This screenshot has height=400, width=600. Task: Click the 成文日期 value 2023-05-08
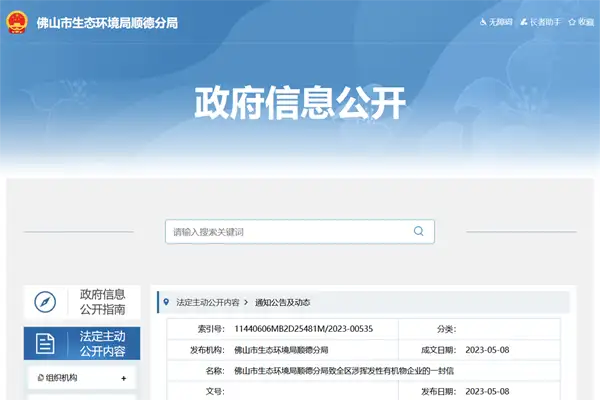(x=487, y=350)
